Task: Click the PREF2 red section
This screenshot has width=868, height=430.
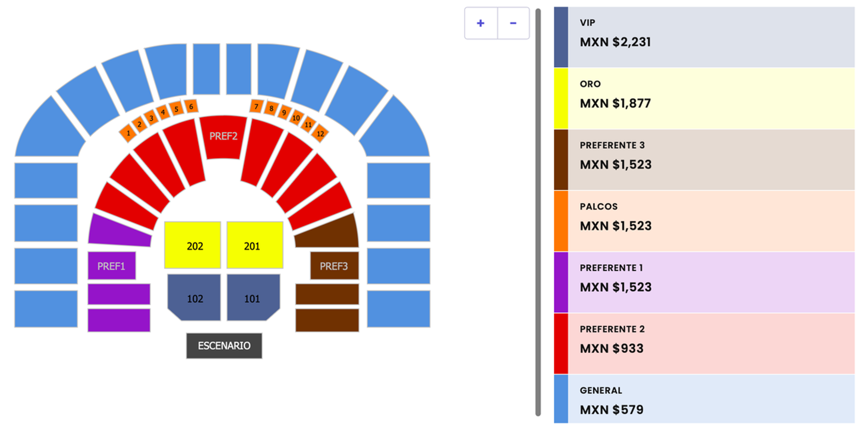Action: (x=223, y=137)
